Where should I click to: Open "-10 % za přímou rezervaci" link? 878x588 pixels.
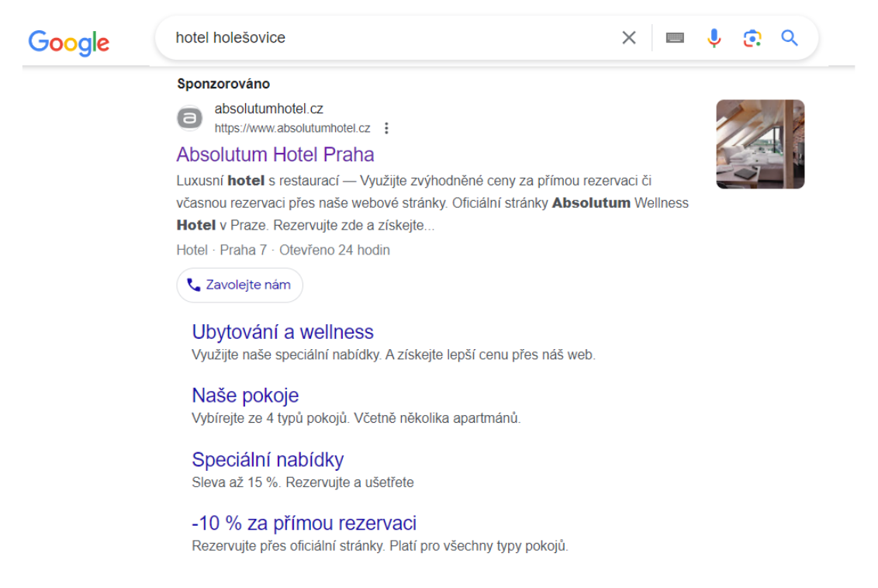(x=304, y=523)
